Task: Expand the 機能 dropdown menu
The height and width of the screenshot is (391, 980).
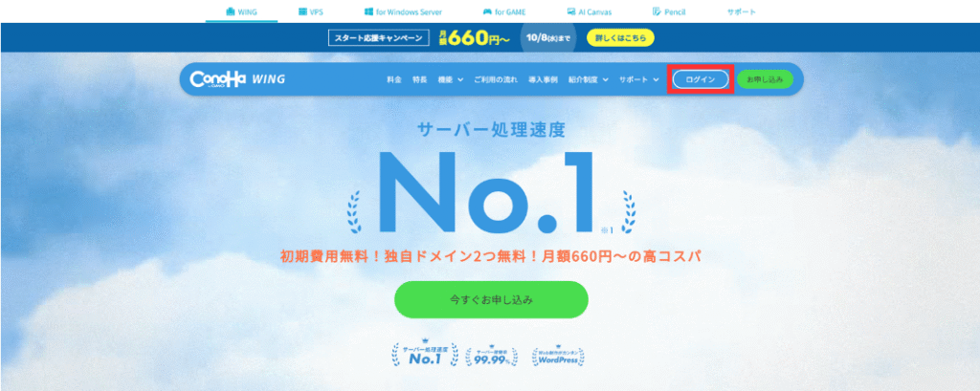Action: click(x=451, y=80)
